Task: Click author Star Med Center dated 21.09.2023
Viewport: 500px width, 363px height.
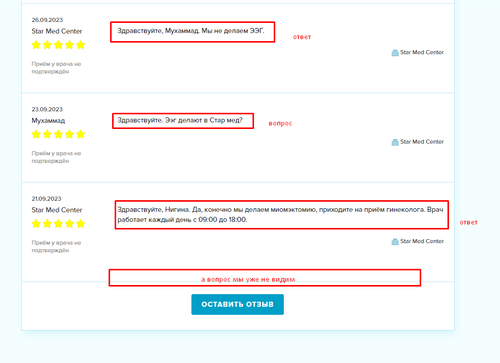Action: (x=57, y=210)
